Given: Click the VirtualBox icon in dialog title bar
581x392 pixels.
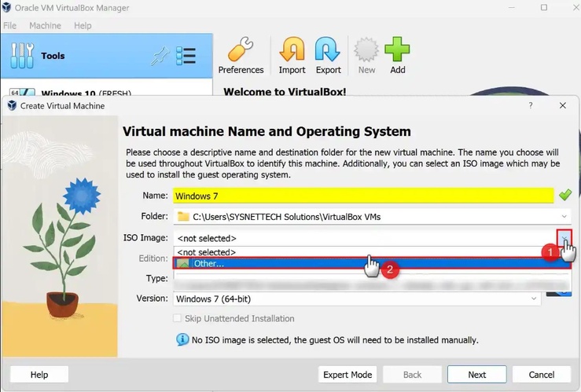Looking at the screenshot, I should pyautogui.click(x=12, y=105).
